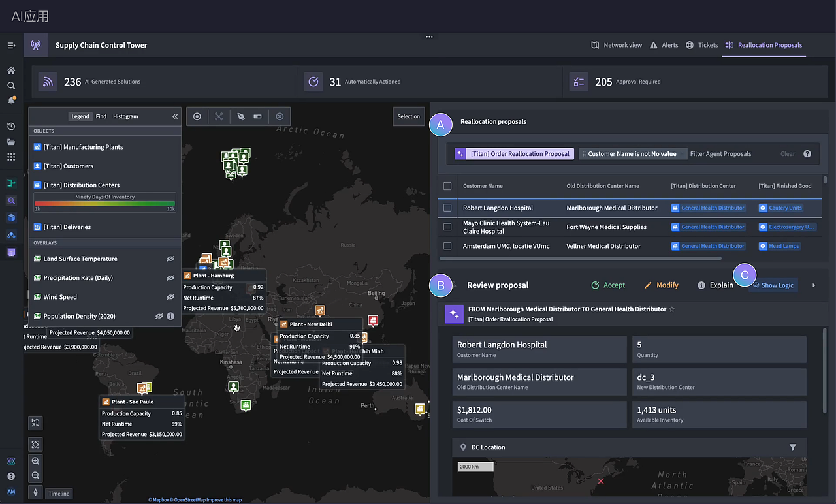Click the filter help question icon
836x504 pixels.
807,154
